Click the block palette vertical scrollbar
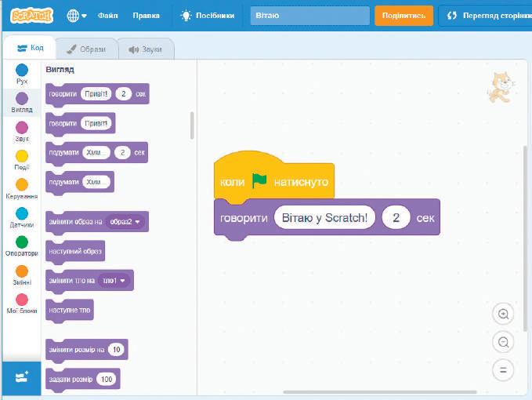The width and height of the screenshot is (532, 400). pos(192,125)
